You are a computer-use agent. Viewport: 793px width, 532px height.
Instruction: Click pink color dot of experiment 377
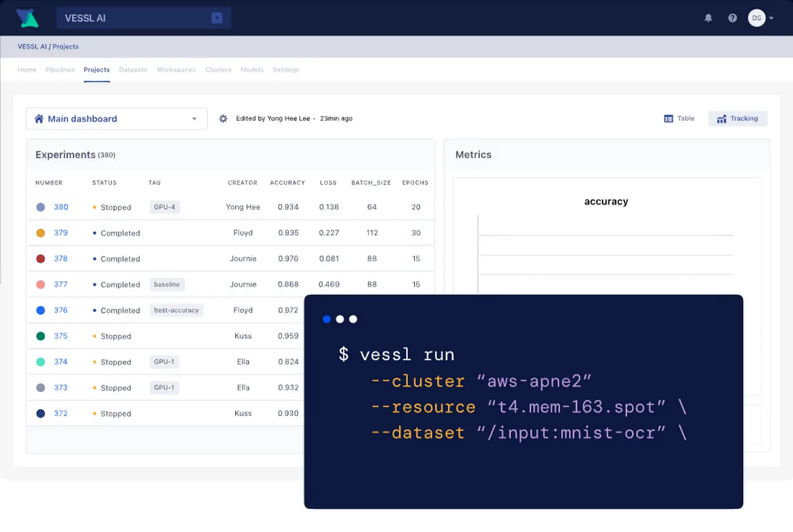41,284
